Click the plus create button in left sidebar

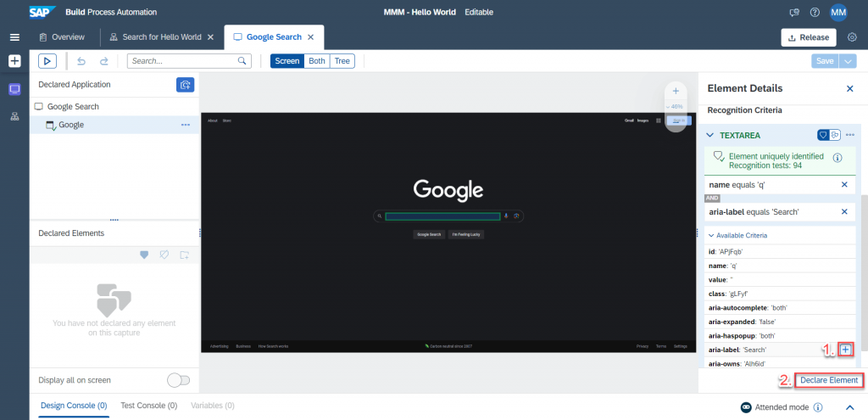click(x=15, y=61)
